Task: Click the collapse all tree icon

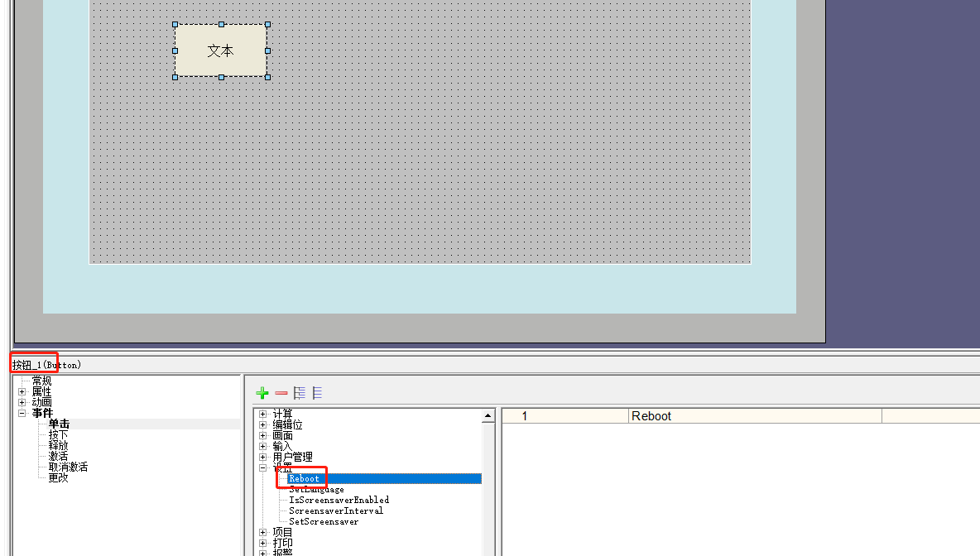Action: coord(318,393)
